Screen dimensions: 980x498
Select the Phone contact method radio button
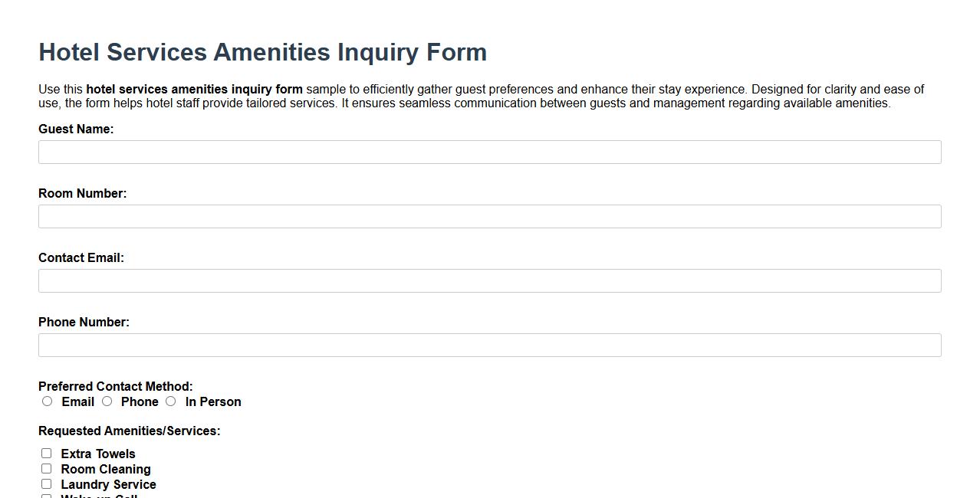pyautogui.click(x=108, y=401)
